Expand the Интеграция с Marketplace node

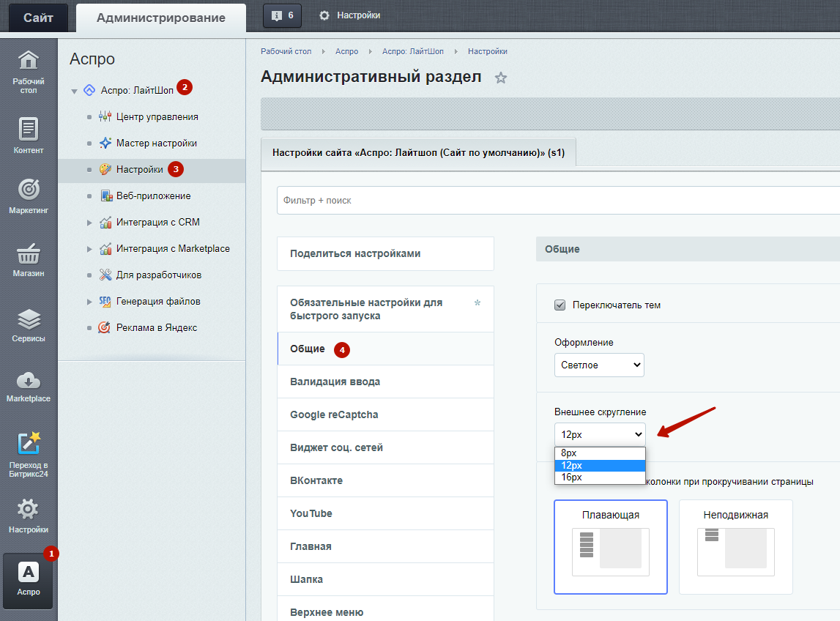click(89, 248)
